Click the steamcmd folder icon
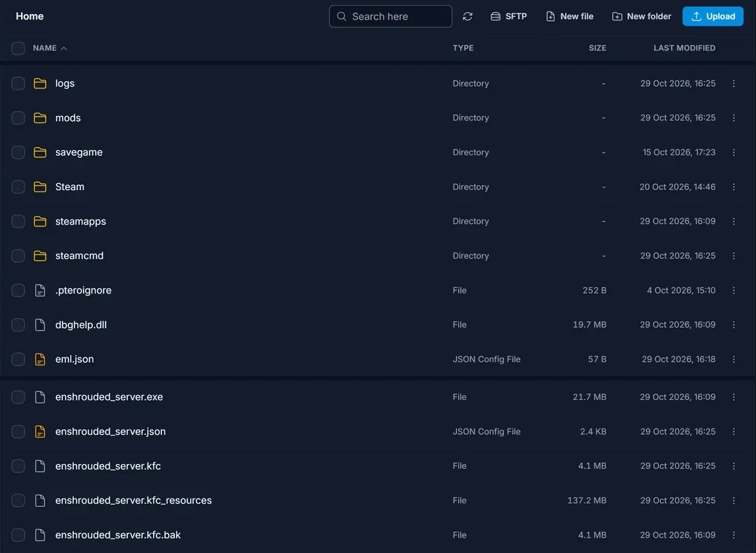Screen dimensions: 756x553 pos(40,256)
